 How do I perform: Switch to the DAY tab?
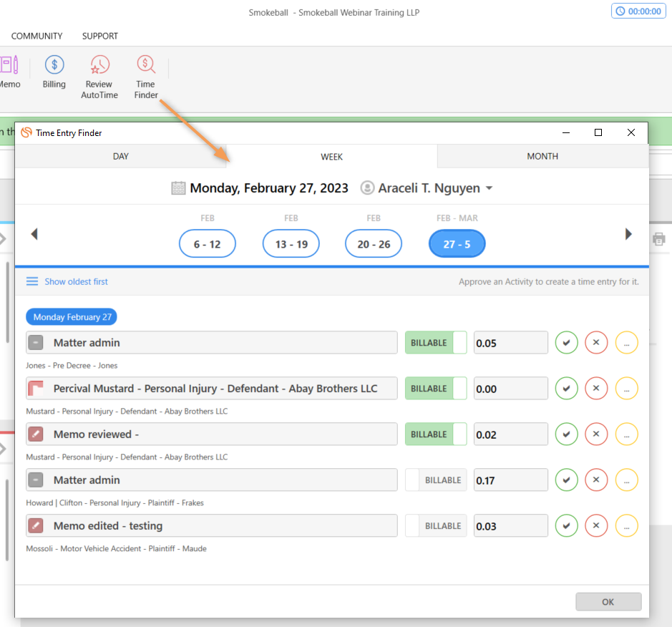coord(120,157)
